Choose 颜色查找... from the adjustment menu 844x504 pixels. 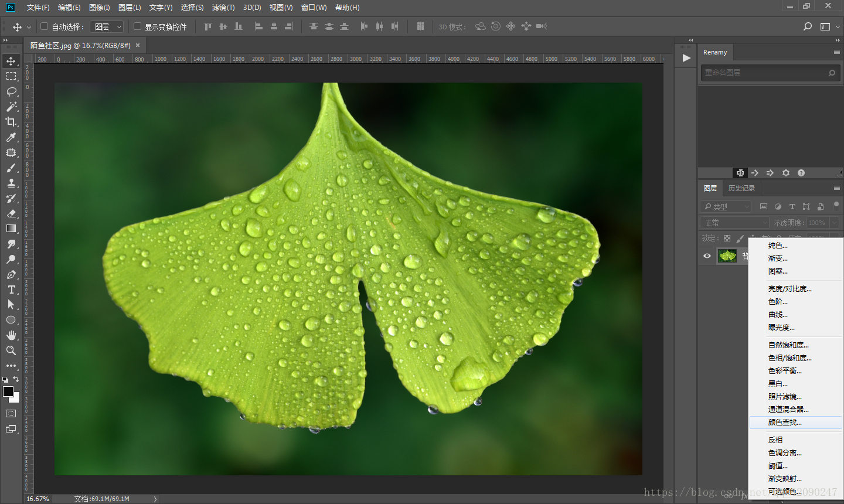[785, 422]
